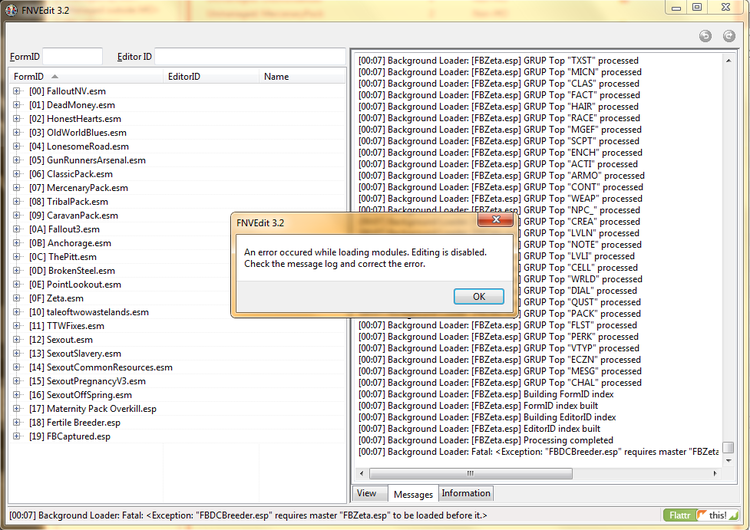750x530 pixels.
Task: Click the log line EditorID index built
Action: click(479, 429)
